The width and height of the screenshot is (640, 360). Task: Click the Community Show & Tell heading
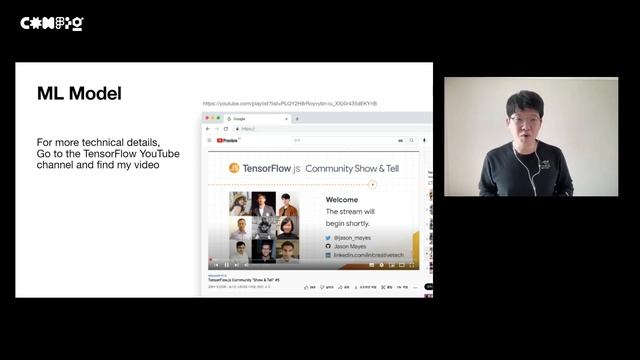(x=352, y=168)
